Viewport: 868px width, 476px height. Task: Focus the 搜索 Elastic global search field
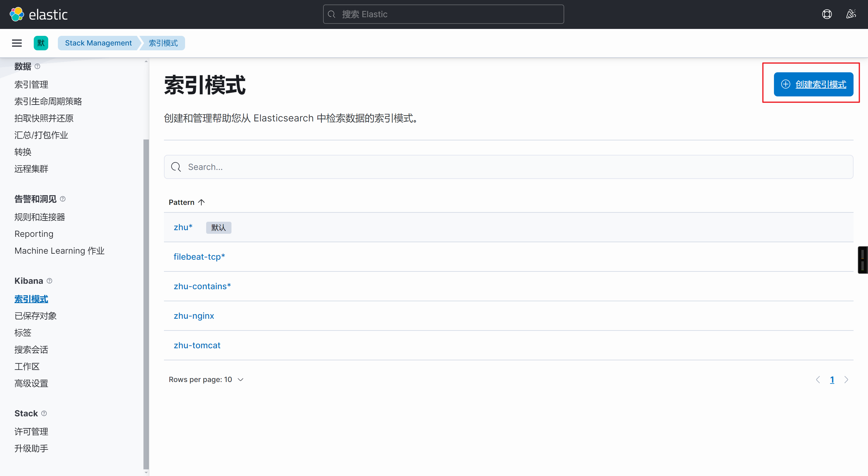(443, 14)
